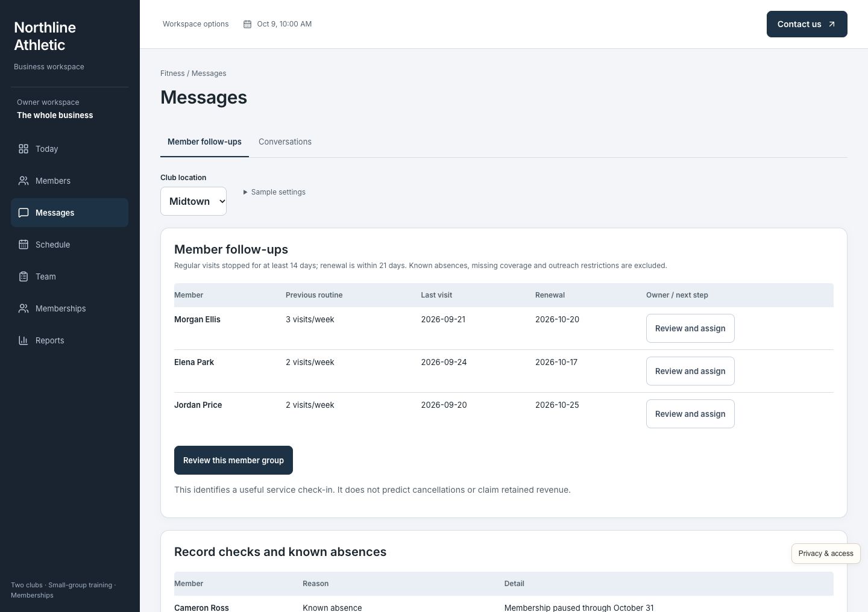Click Cameron Ross in record checks table

coord(201,607)
